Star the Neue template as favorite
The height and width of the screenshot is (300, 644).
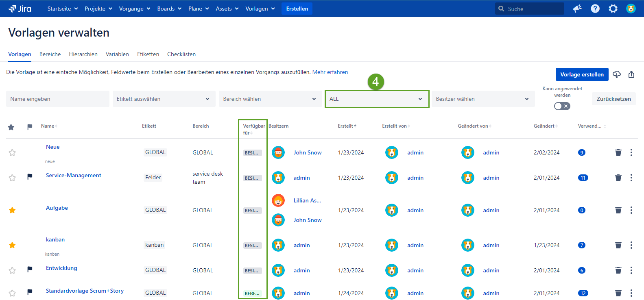click(x=12, y=152)
